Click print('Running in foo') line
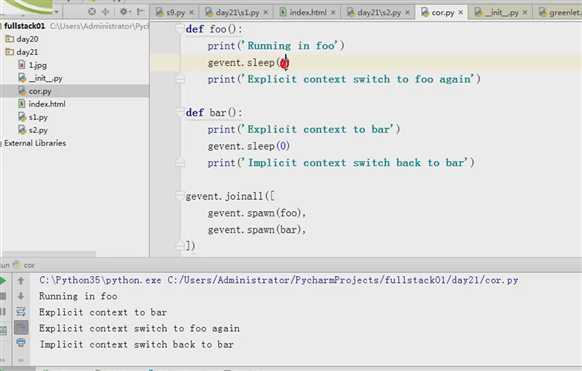Screen dimensions: 582x371 point(276,46)
